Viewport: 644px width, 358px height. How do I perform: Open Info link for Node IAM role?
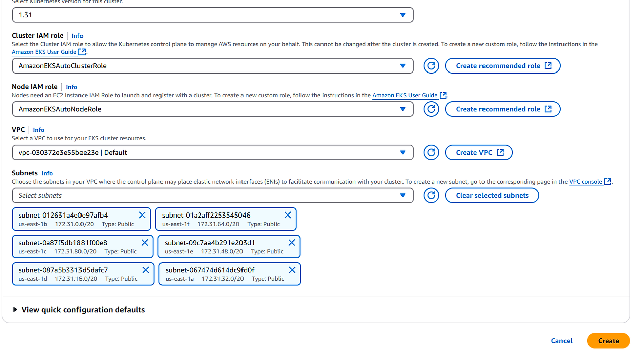[x=71, y=87]
